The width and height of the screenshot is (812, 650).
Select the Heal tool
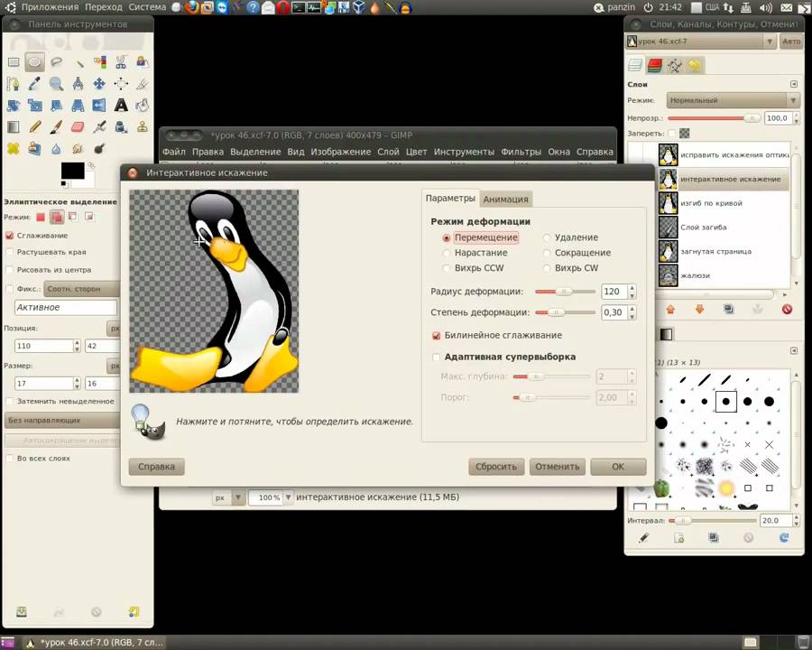click(x=14, y=149)
